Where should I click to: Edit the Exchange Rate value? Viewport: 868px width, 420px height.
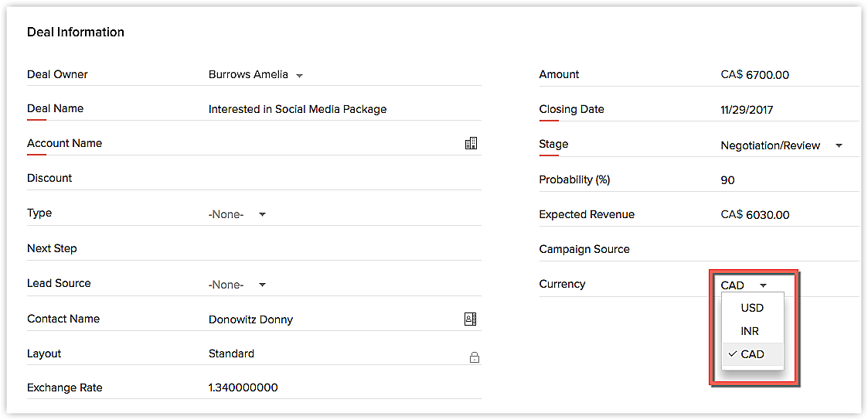click(243, 388)
